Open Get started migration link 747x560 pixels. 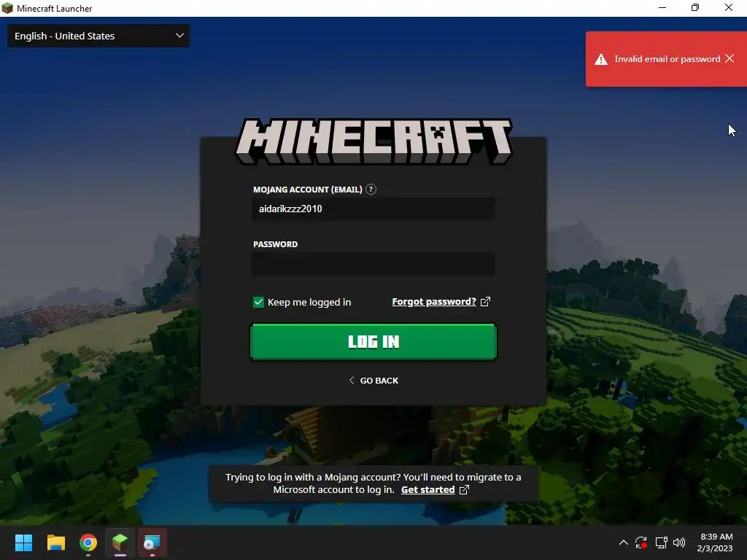[x=427, y=489]
